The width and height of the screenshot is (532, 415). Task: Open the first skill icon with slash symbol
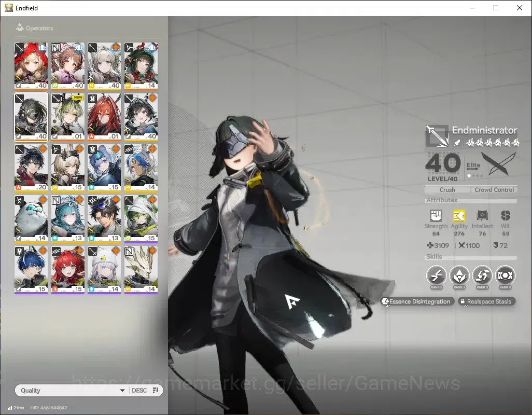click(x=436, y=275)
